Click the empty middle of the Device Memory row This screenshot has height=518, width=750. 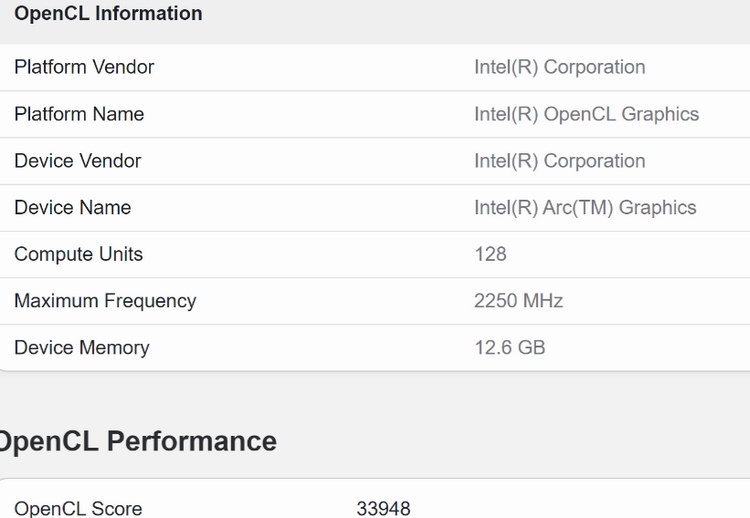(310, 348)
